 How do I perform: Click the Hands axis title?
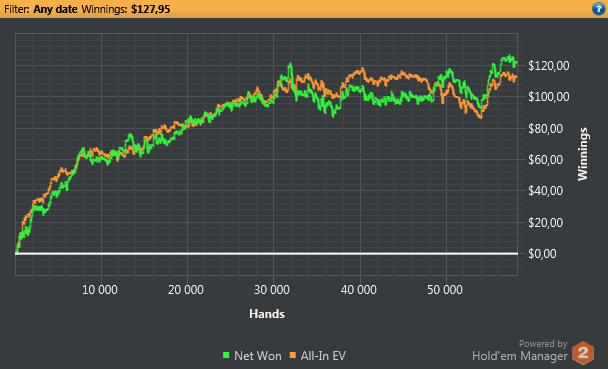tap(267, 314)
